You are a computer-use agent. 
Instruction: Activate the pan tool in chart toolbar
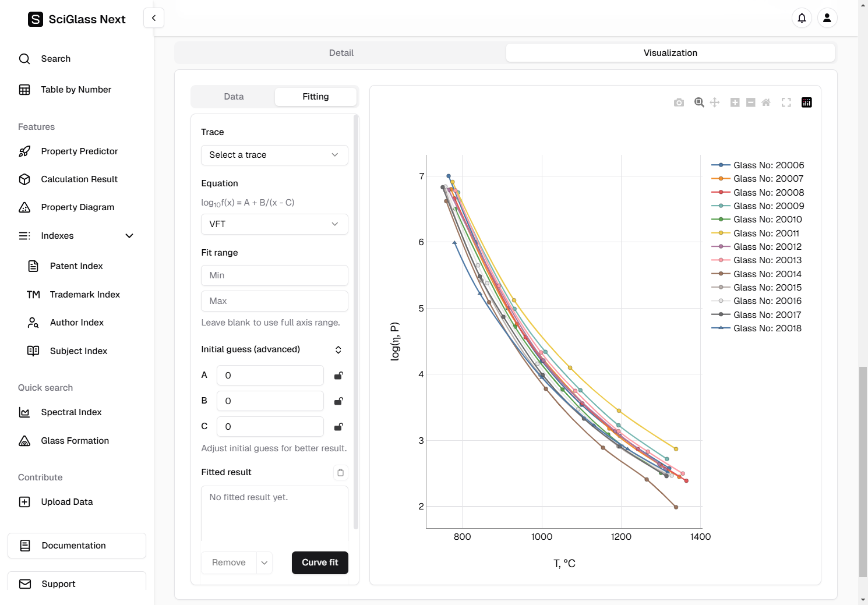(715, 102)
